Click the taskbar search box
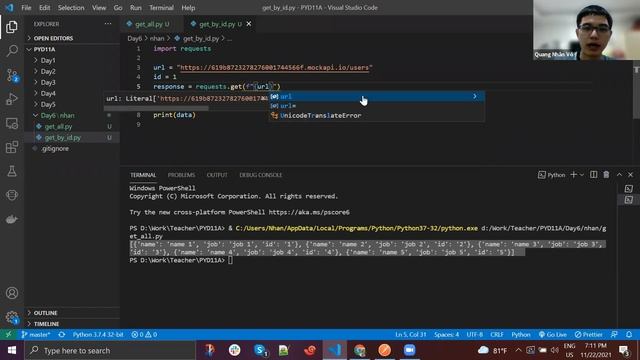The height and width of the screenshot is (360, 640). [x=110, y=350]
